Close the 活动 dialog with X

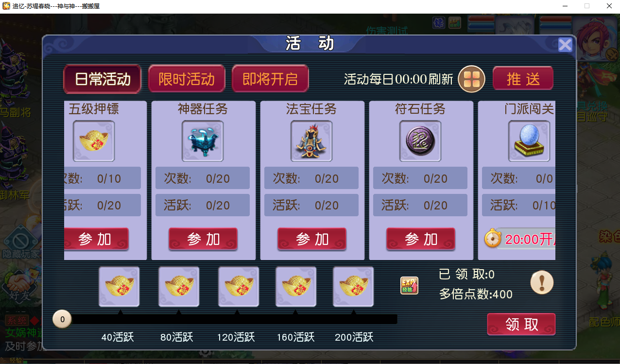pyautogui.click(x=565, y=45)
